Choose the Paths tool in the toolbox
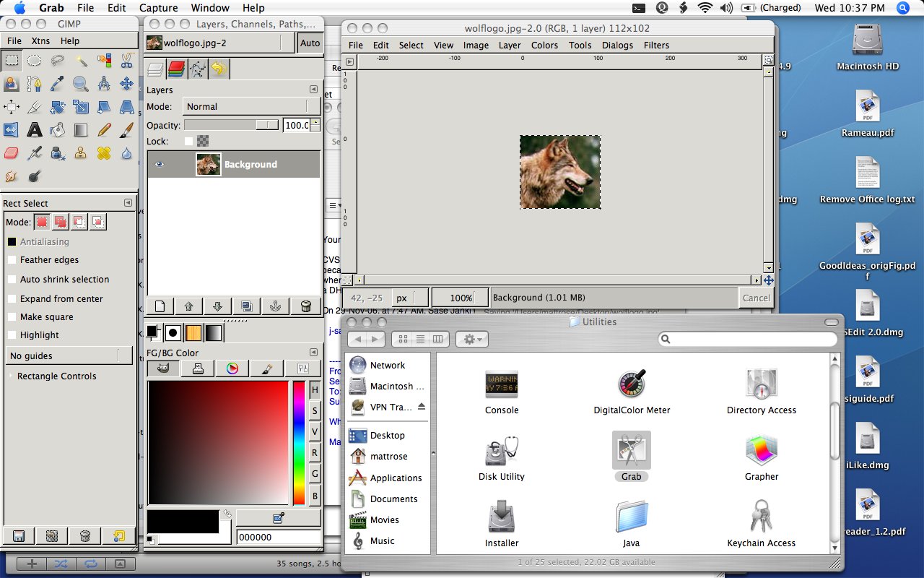Image resolution: width=924 pixels, height=578 pixels. point(34,84)
